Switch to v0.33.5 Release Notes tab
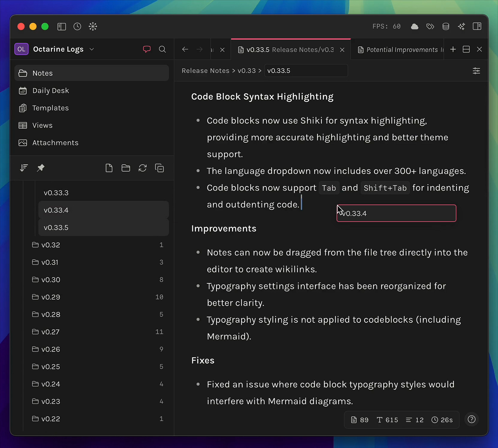This screenshot has height=448, width=498. click(x=290, y=50)
